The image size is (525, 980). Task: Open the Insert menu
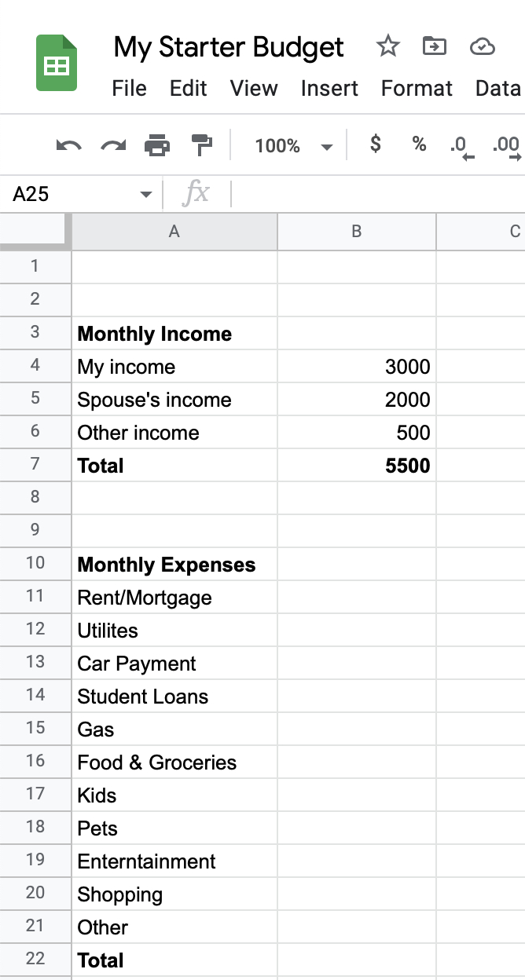(x=329, y=88)
